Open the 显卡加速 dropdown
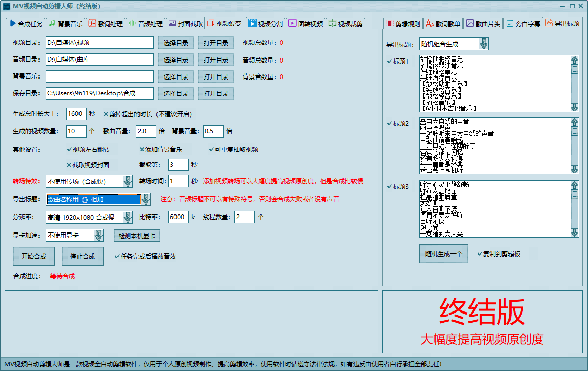588x371 pixels. (x=99, y=236)
